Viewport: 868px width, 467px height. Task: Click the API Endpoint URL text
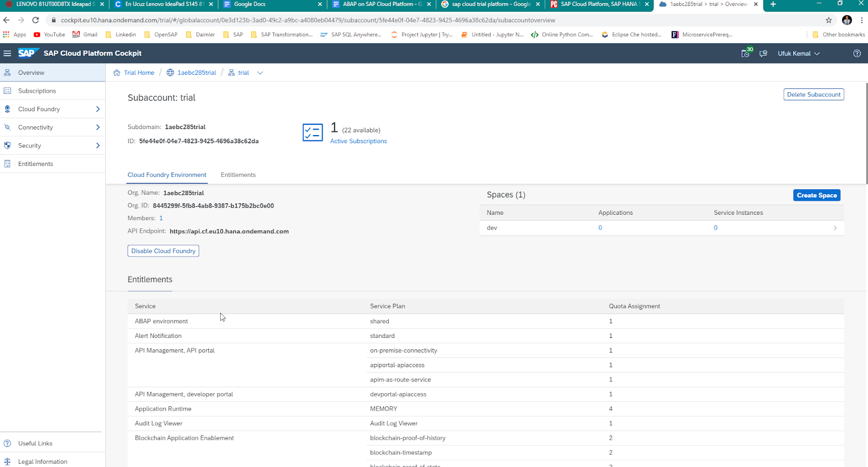pyautogui.click(x=229, y=231)
